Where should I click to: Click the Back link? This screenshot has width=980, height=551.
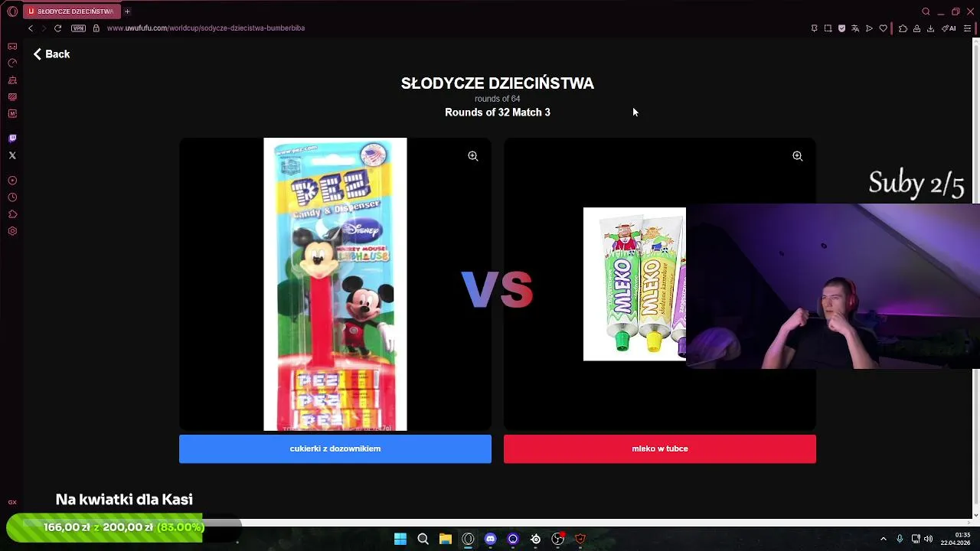click(51, 54)
